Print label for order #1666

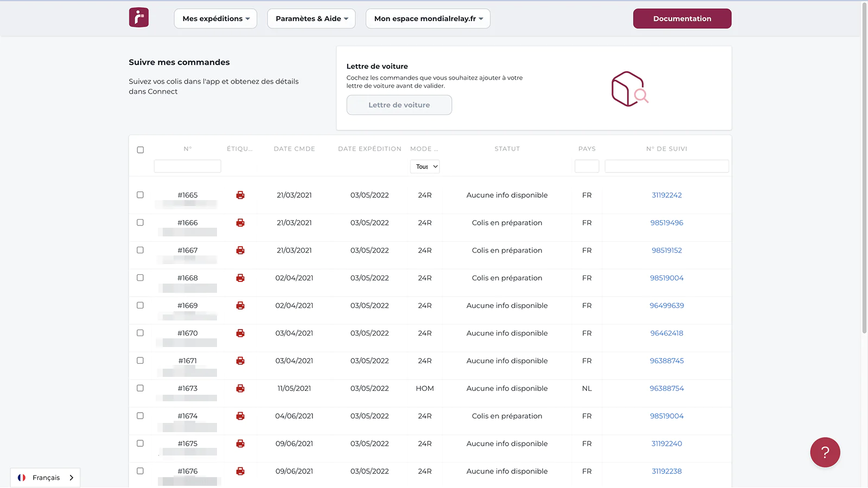click(x=240, y=223)
